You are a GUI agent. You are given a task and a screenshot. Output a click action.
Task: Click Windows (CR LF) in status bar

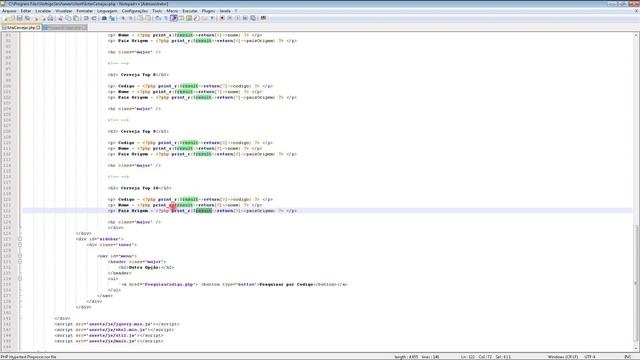pyautogui.click(x=563, y=357)
